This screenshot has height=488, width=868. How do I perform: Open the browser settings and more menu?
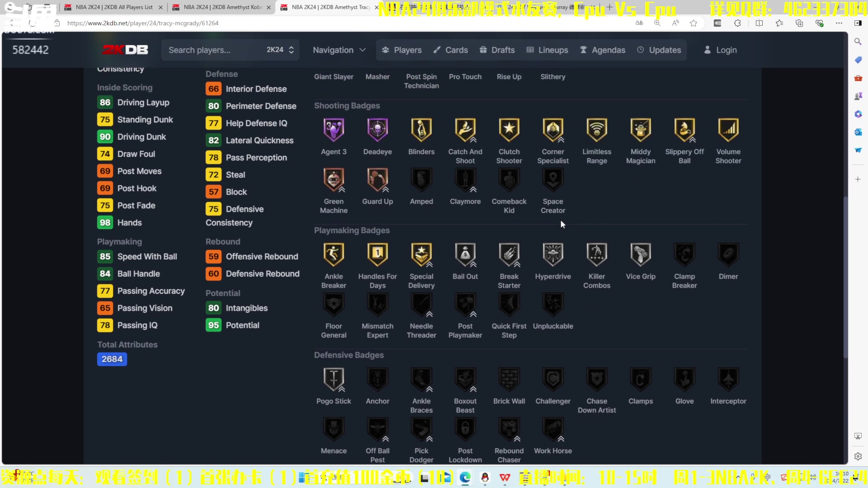click(x=839, y=23)
